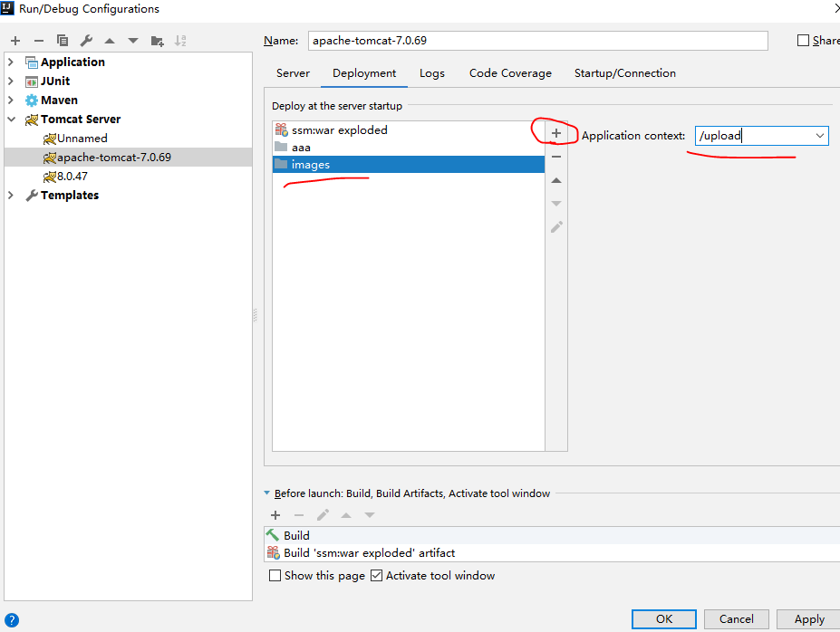Click the Tomcat Server cat icon
The height and width of the screenshot is (632, 840).
tap(32, 120)
